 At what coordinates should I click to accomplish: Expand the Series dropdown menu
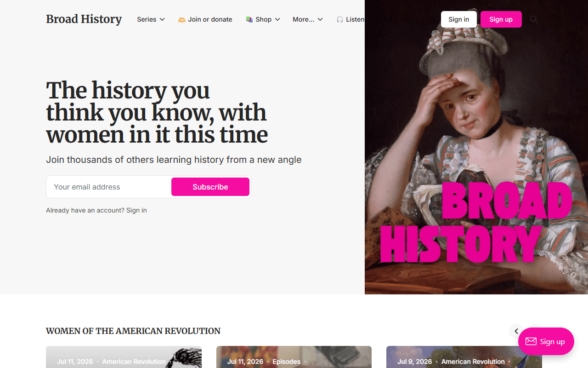tap(151, 19)
